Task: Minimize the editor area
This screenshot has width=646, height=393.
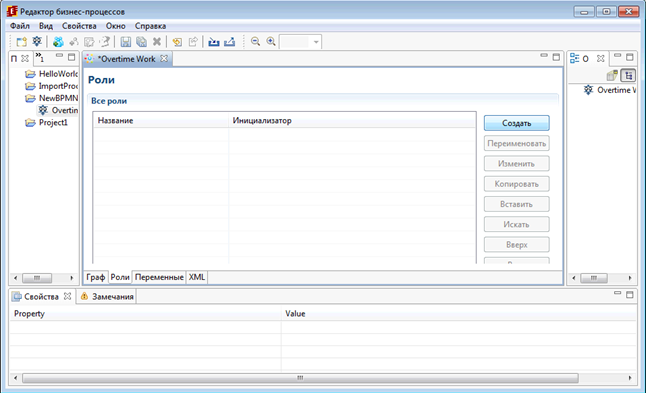Action: pos(544,56)
